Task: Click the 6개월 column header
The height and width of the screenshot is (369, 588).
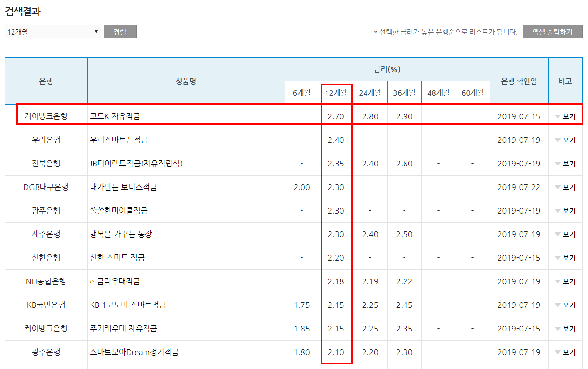Action: point(302,93)
